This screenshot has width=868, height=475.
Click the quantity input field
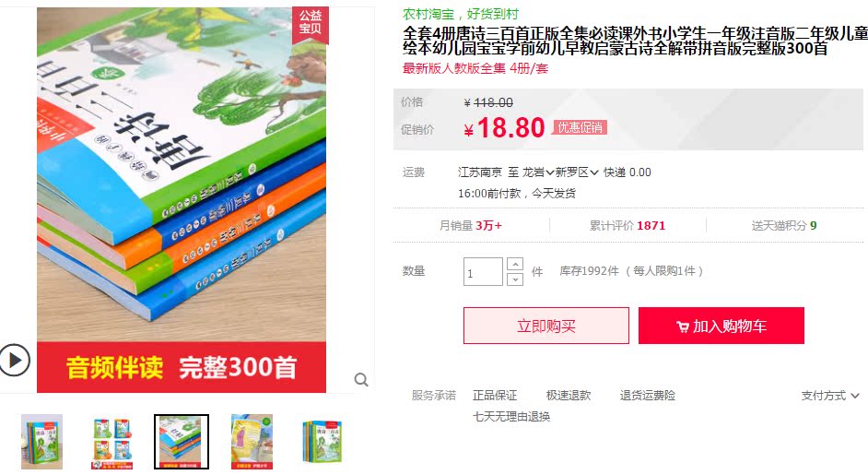tap(483, 271)
